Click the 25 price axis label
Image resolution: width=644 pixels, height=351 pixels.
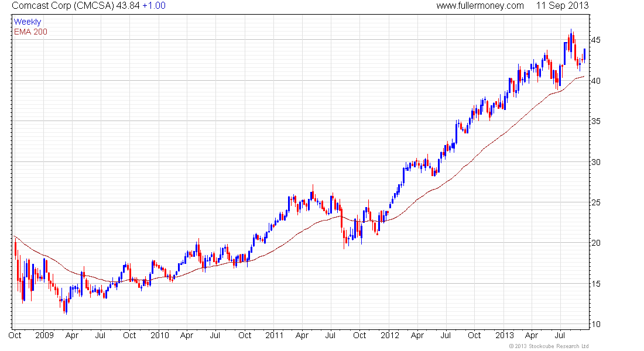coord(595,203)
